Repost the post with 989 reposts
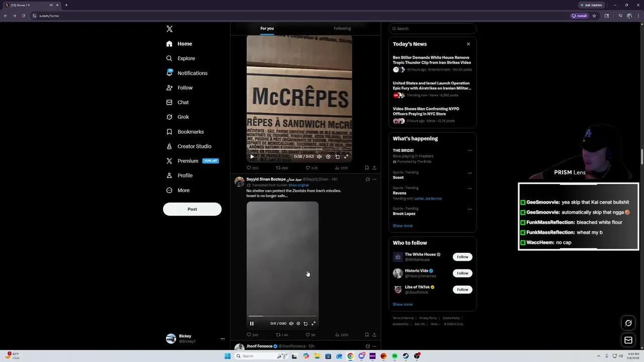This screenshot has height=362, width=644. click(282, 168)
